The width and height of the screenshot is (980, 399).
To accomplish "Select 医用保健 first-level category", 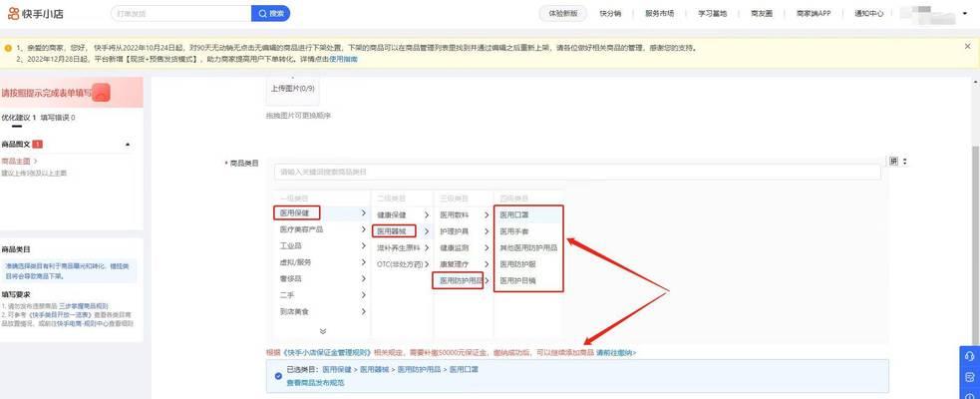I will [296, 213].
